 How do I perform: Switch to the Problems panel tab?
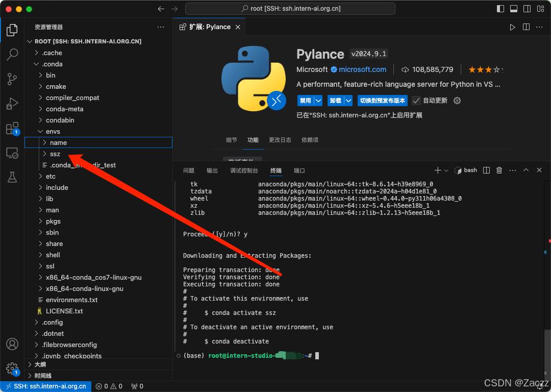pyautogui.click(x=189, y=170)
